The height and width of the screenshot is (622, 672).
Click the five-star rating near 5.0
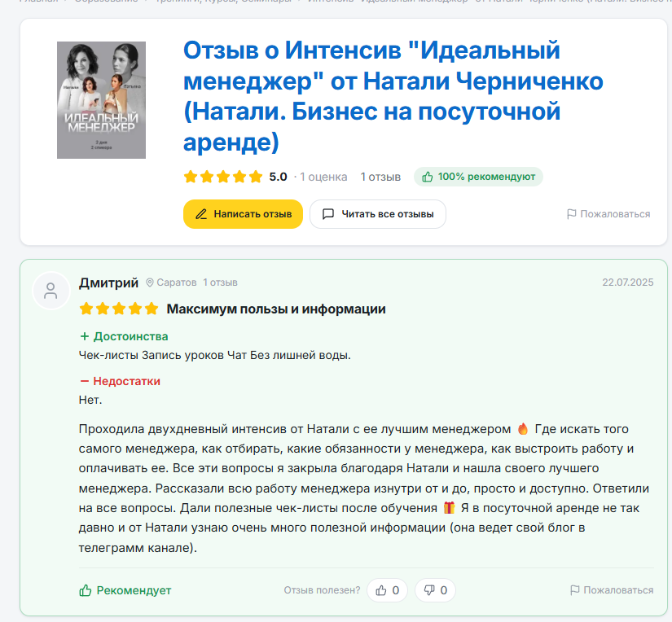[223, 177]
